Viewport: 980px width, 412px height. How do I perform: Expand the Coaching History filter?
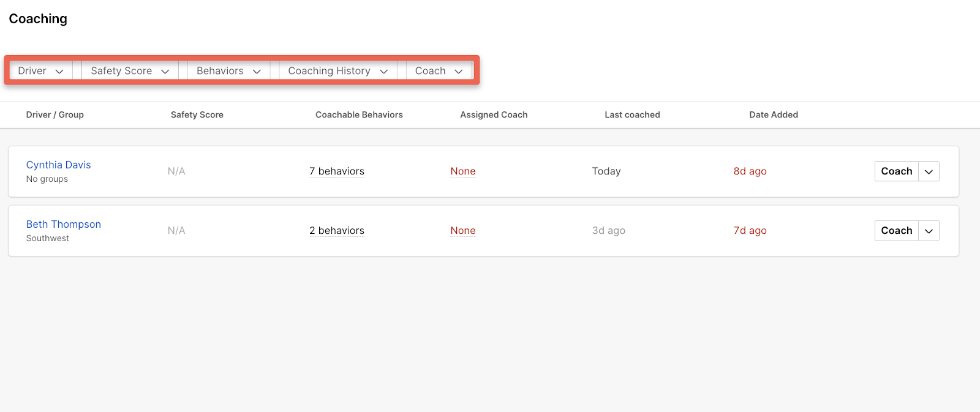pos(337,71)
